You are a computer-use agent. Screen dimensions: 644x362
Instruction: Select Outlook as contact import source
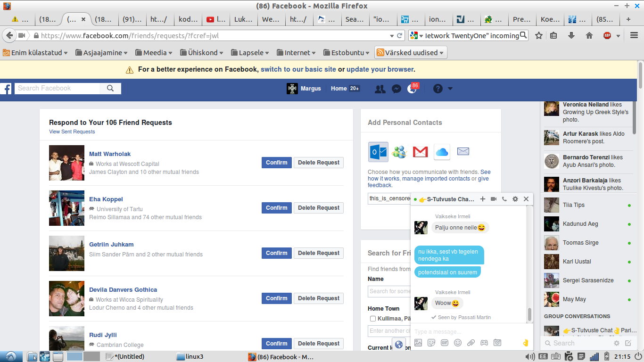(x=379, y=152)
